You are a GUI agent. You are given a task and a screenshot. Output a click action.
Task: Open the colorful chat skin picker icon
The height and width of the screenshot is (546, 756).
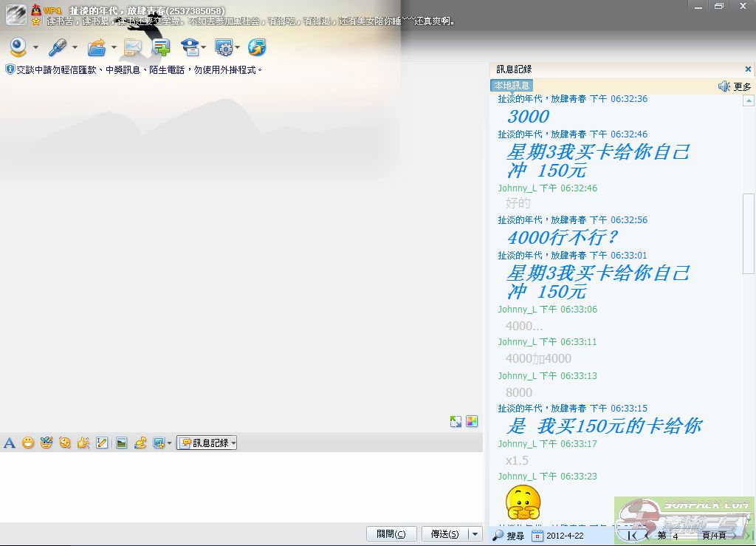[472, 422]
